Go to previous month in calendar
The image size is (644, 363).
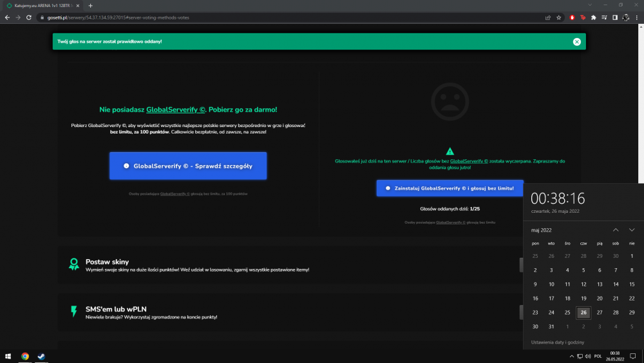pyautogui.click(x=616, y=230)
